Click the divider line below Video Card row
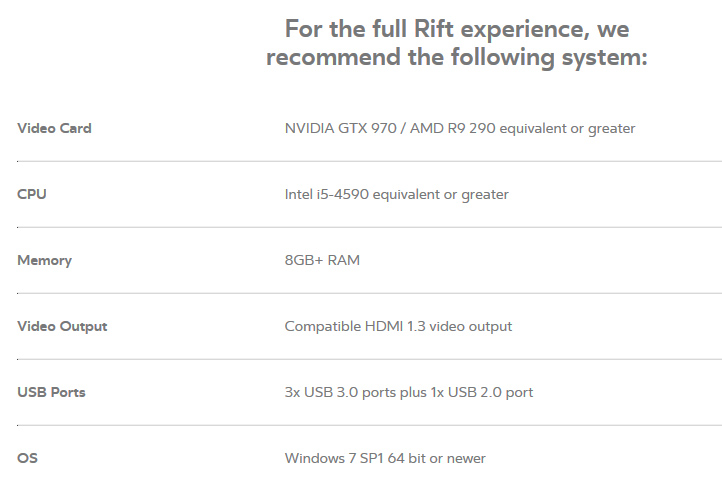Screen dimensions: 722x481 (369, 161)
